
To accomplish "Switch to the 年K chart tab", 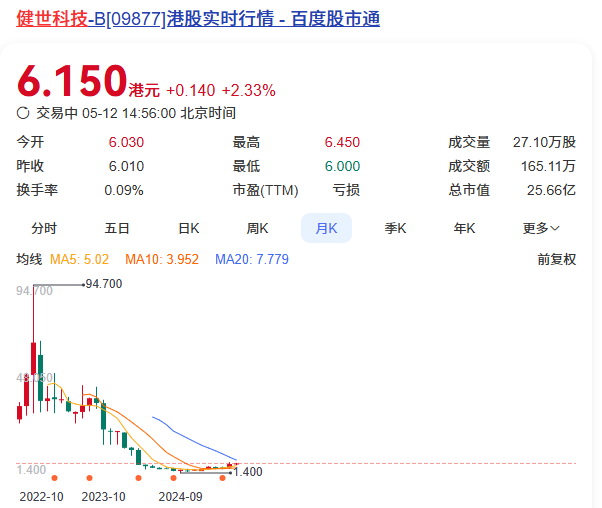I will click(464, 228).
